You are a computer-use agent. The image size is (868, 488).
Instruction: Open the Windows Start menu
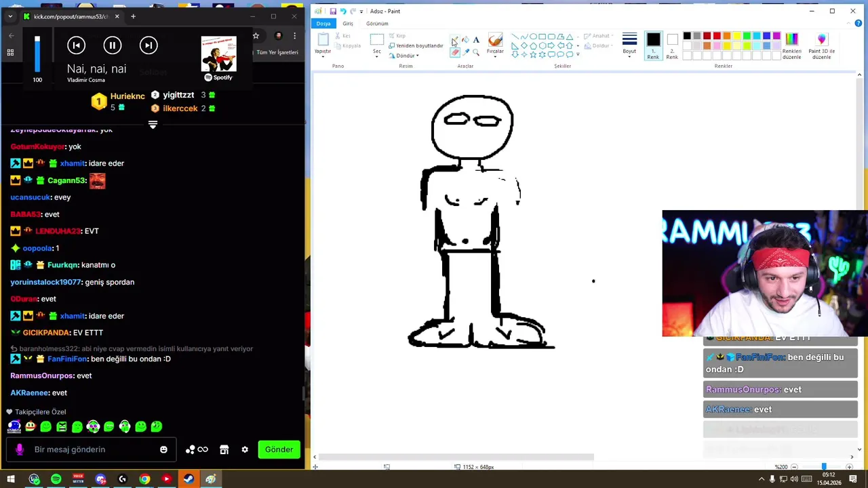[11, 479]
